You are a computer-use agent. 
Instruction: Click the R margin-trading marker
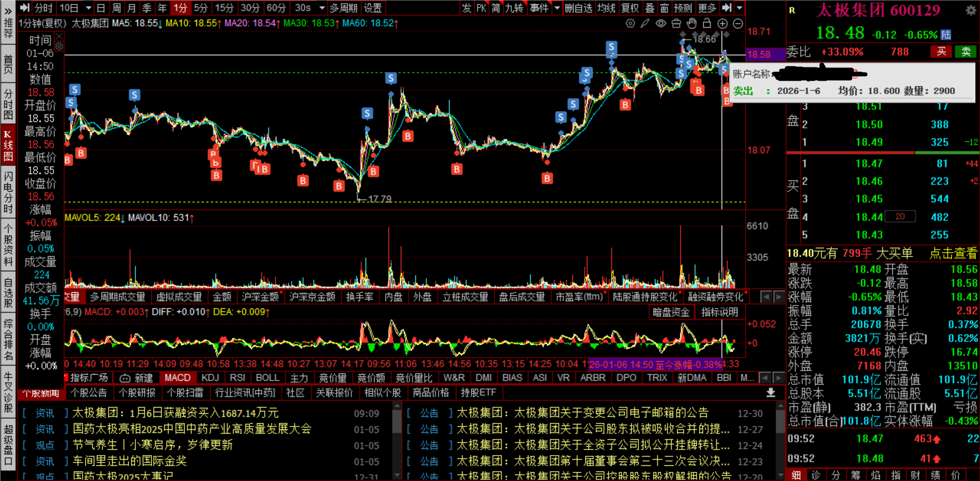tap(792, 10)
